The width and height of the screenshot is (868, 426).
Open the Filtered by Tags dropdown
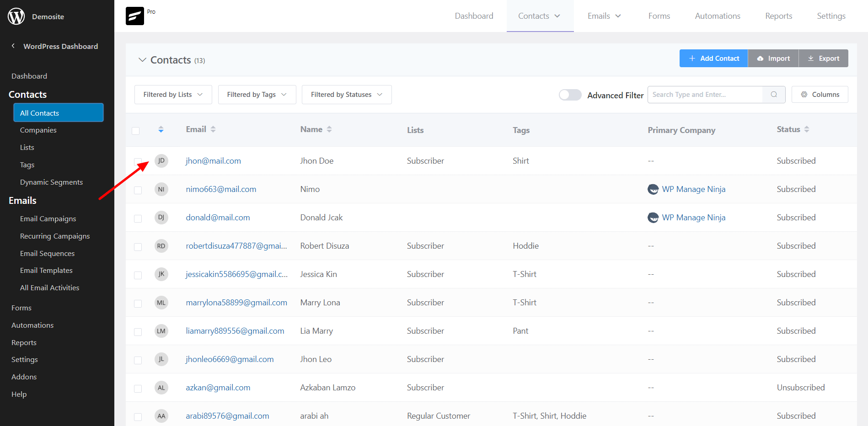257,95
